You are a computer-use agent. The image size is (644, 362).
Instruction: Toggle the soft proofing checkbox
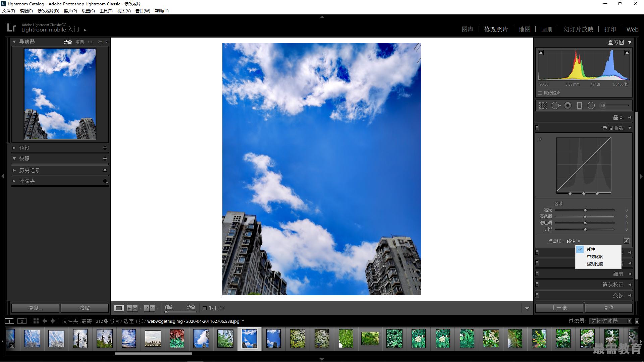point(205,308)
